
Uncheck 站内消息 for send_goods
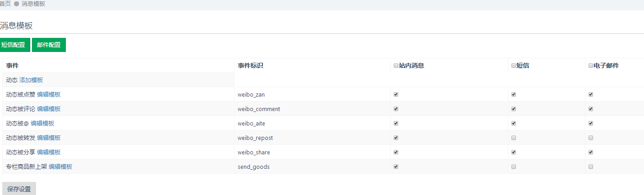[x=396, y=167]
